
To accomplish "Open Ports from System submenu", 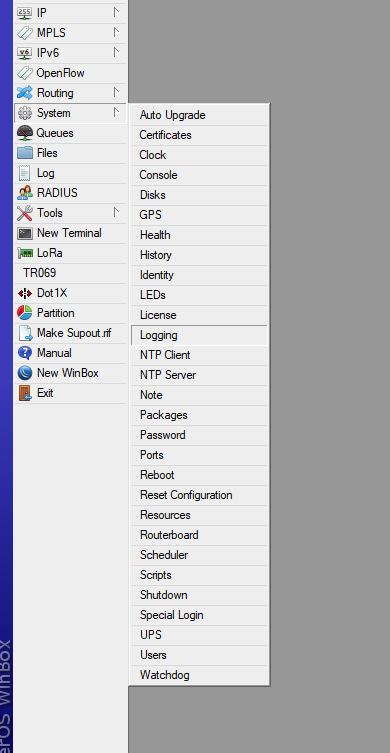I will [x=199, y=455].
